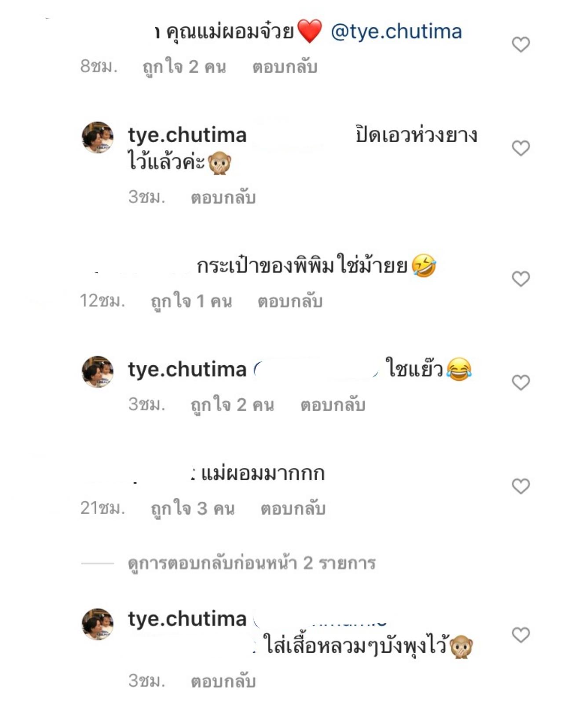This screenshot has width=563, height=728.
Task: Like the "แม่ผอมมากกก" comment
Action: pyautogui.click(x=521, y=486)
